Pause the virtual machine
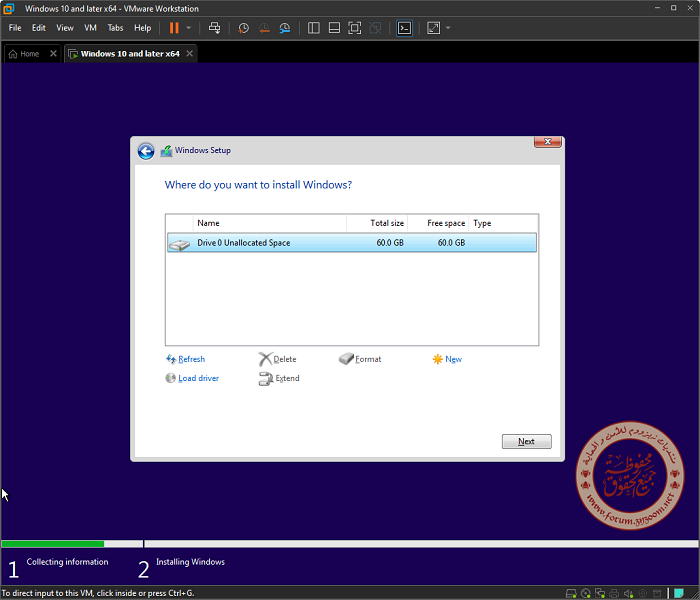Image resolution: width=700 pixels, height=600 pixels. coord(174,28)
